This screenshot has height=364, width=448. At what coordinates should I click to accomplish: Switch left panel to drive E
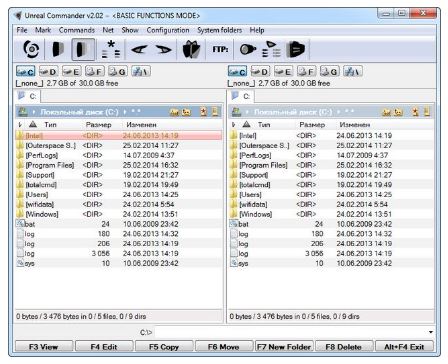point(71,71)
